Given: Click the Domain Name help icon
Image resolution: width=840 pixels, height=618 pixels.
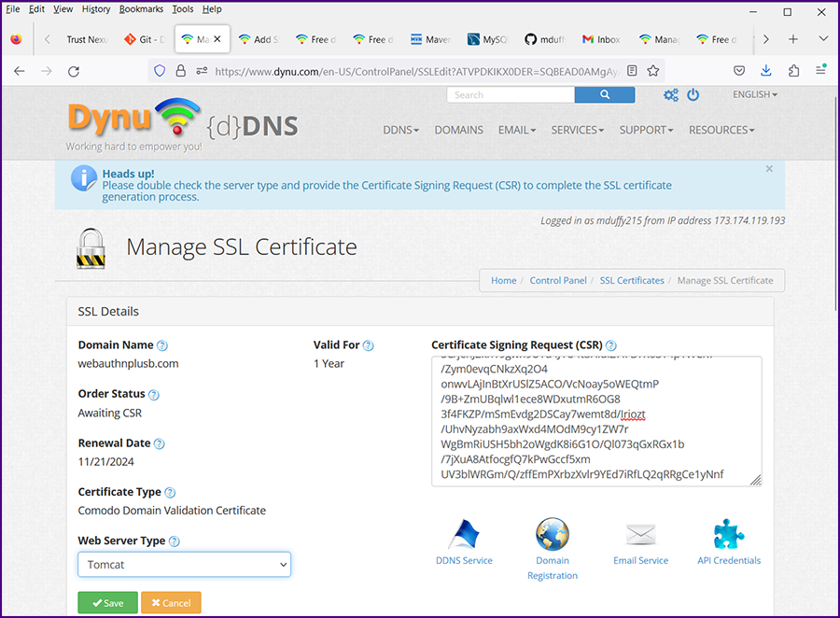Looking at the screenshot, I should [161, 345].
